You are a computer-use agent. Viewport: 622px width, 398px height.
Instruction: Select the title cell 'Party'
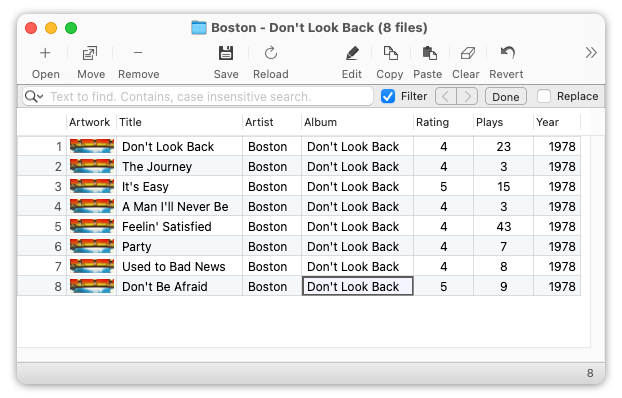point(180,246)
